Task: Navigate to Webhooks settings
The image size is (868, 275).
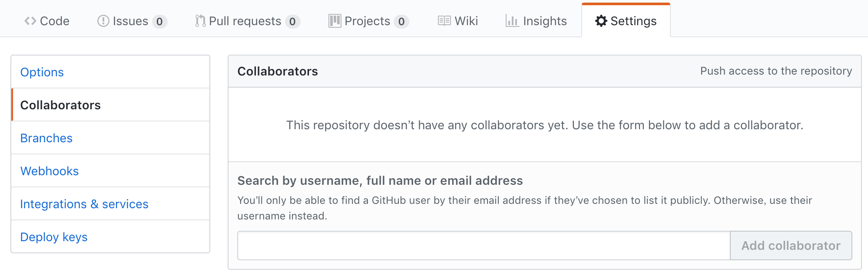Action: [x=50, y=171]
